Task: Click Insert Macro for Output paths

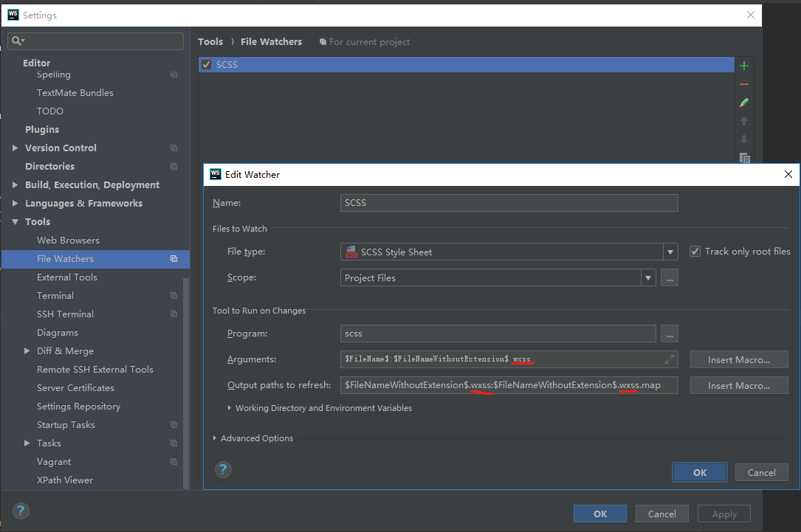Action: point(739,385)
